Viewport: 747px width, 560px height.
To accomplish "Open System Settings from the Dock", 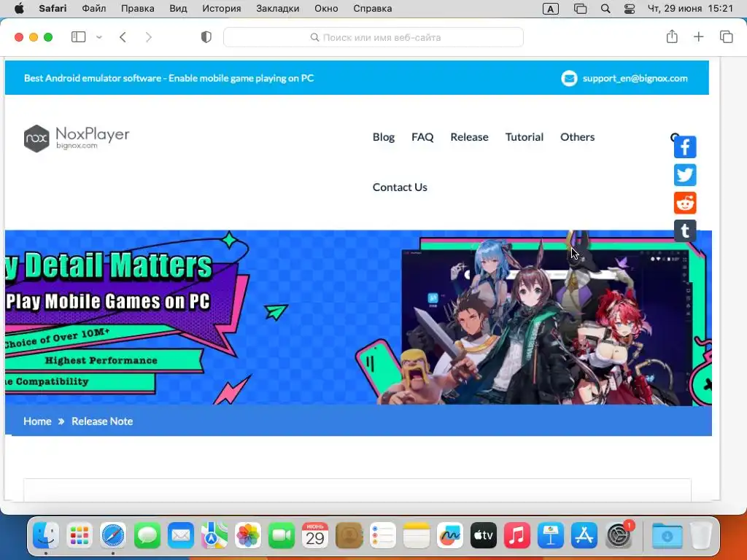I will [619, 536].
